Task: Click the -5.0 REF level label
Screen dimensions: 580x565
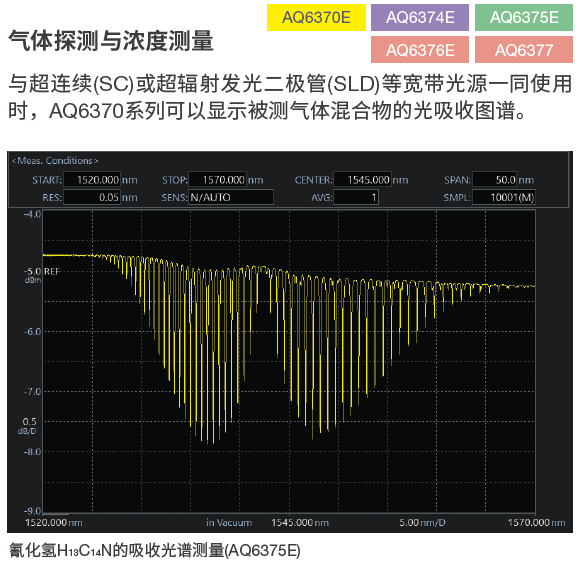Action: [x=41, y=272]
